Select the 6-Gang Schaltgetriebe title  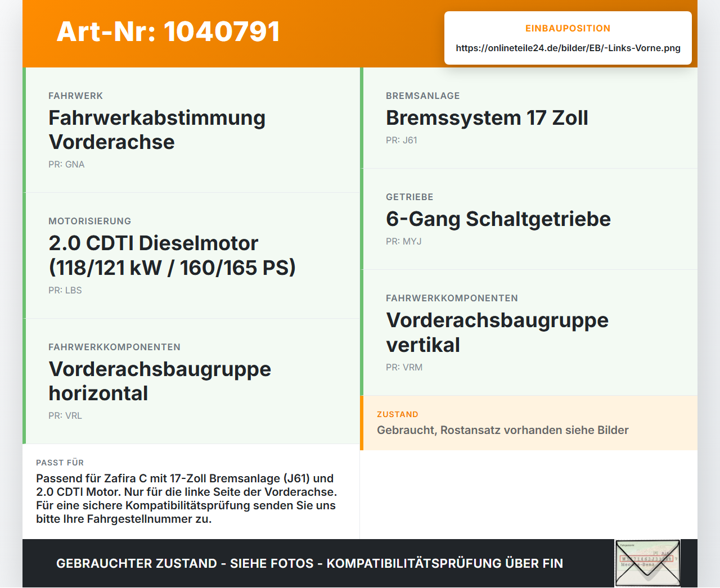pyautogui.click(x=498, y=219)
